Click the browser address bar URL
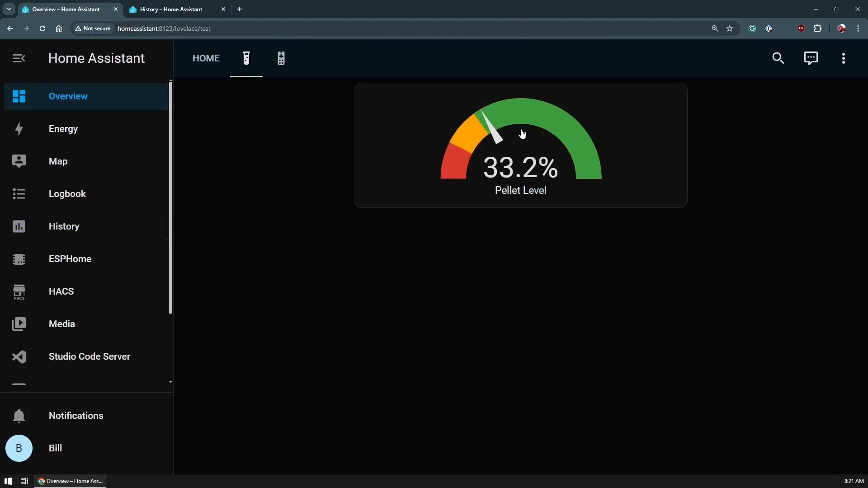The image size is (868, 488). tap(164, 28)
